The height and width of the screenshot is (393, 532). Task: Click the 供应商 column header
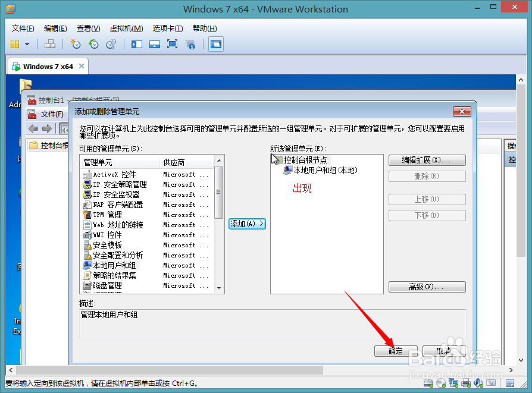[x=187, y=162]
